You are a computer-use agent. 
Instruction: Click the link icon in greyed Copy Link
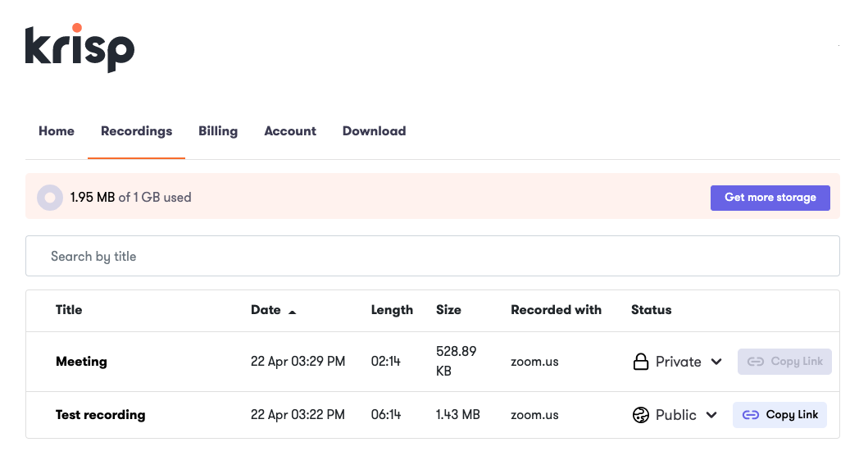pos(756,362)
